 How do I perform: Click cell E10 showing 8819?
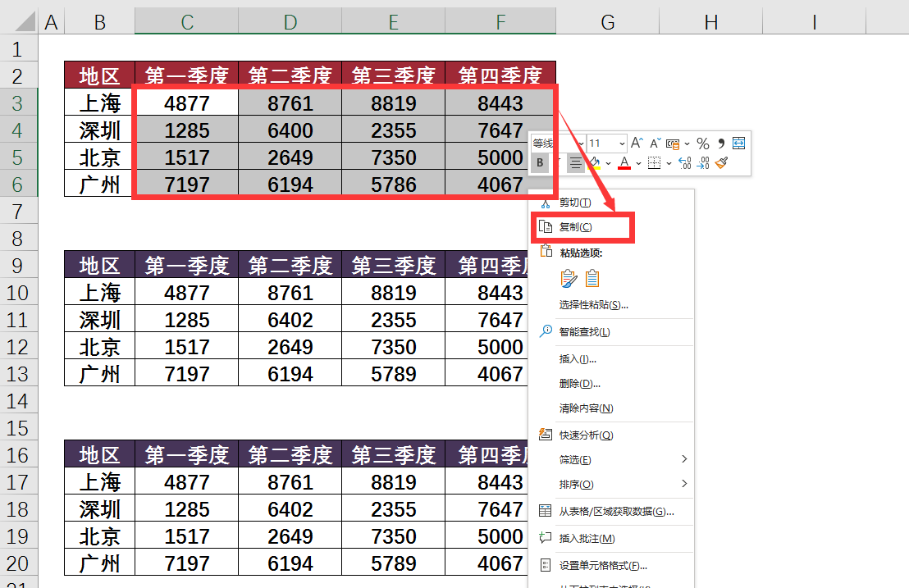pyautogui.click(x=394, y=293)
